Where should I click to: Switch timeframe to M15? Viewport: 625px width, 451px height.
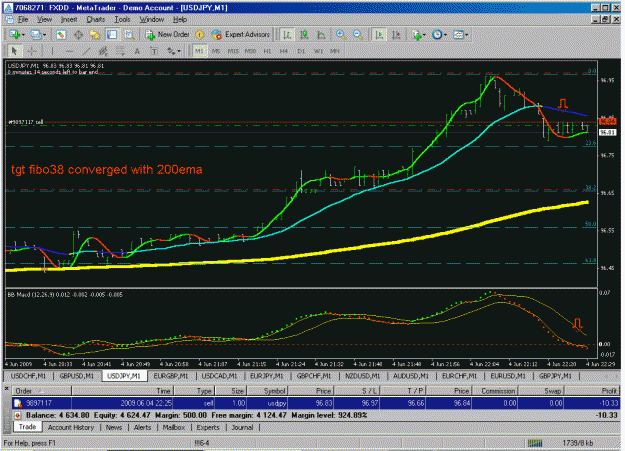[233, 51]
